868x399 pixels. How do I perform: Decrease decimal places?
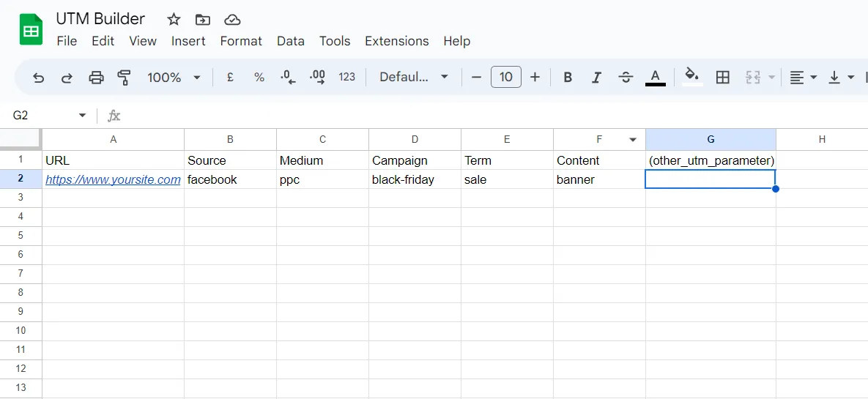(289, 78)
